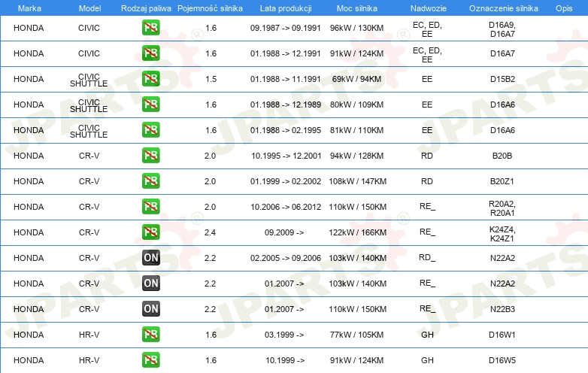Click diesel ON icon in CR-V 02.2005 row
Image resolution: width=588 pixels, height=373 pixels.
[x=150, y=257]
